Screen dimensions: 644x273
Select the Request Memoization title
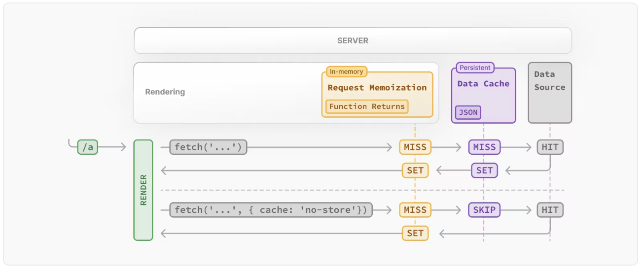(377, 88)
